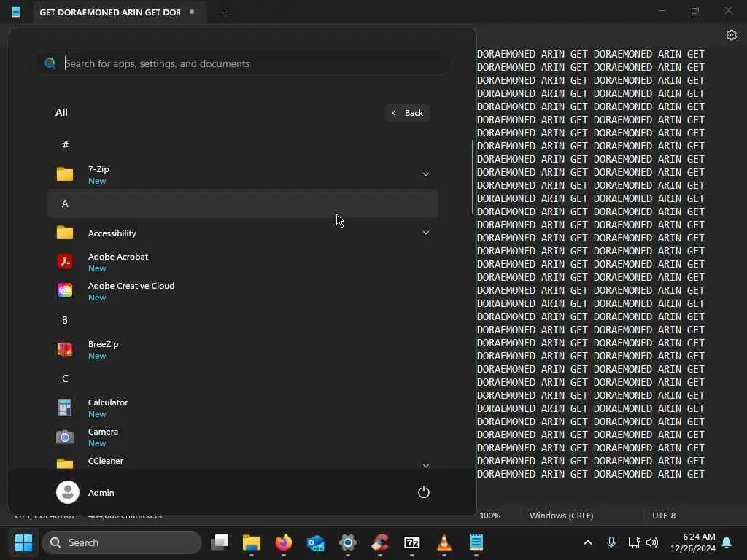Click the taskbar Search box

point(122,542)
